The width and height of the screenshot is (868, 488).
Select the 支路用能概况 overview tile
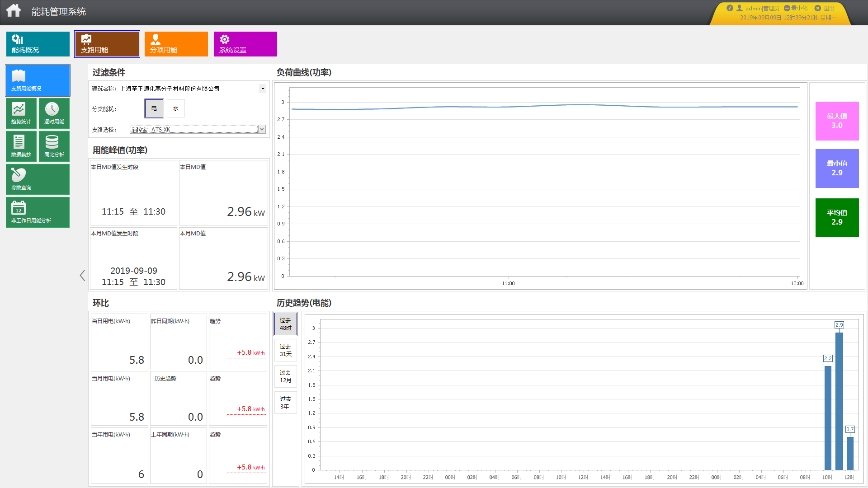point(38,80)
